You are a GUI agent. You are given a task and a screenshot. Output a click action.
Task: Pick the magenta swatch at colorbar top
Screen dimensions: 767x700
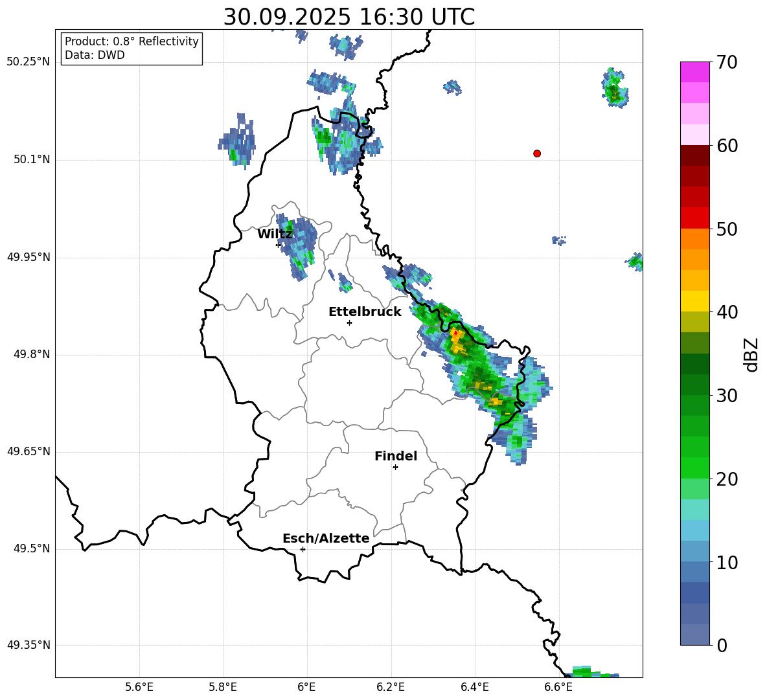pos(694,72)
